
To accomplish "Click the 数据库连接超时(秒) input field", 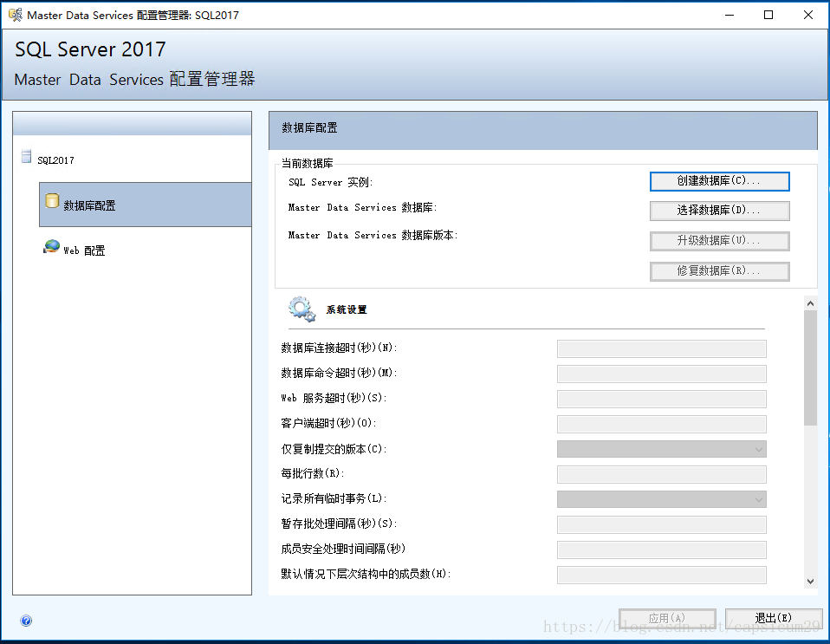I will tap(662, 348).
